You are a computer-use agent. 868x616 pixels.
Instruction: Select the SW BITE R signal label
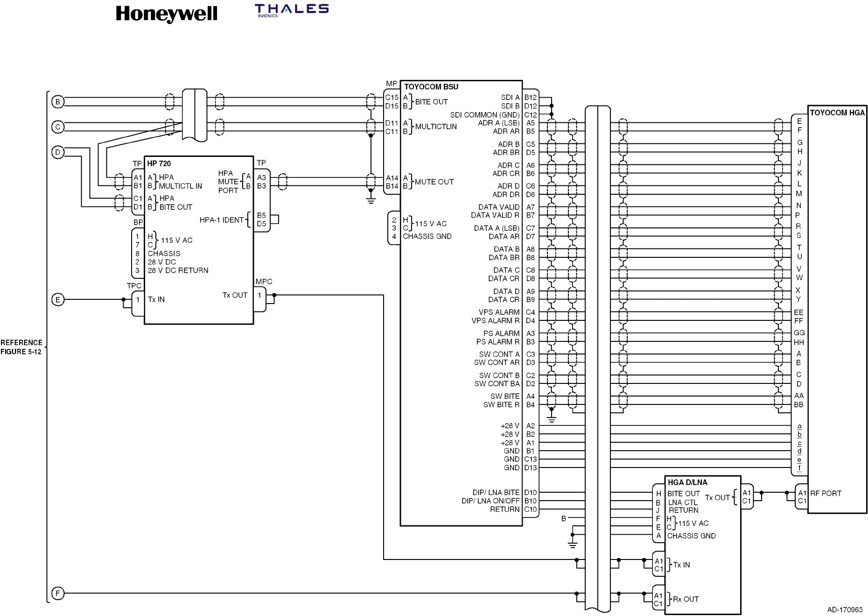[x=501, y=405]
